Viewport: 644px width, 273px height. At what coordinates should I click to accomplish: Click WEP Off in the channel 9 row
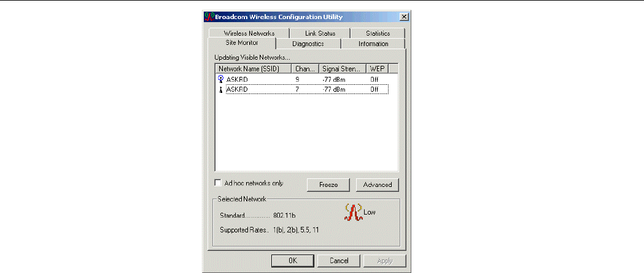click(374, 79)
